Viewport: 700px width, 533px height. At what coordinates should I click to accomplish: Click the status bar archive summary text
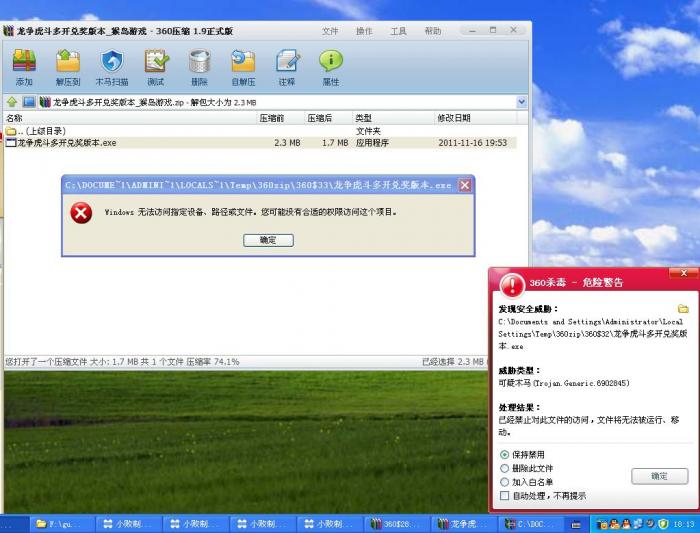[122, 362]
